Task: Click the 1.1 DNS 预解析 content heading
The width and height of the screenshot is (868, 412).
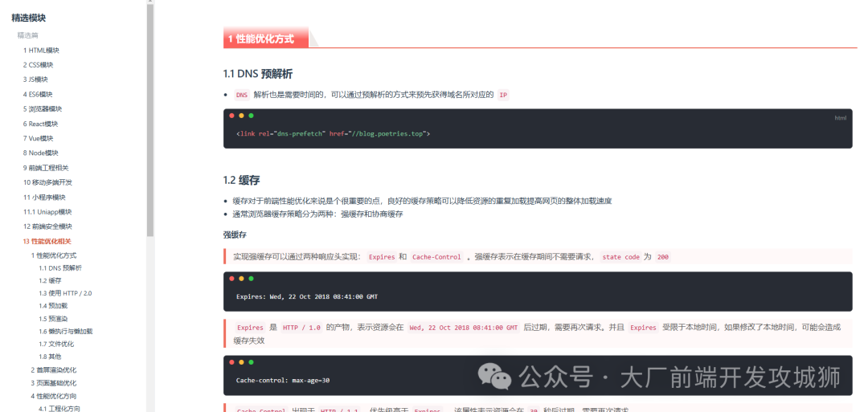Action: [258, 74]
